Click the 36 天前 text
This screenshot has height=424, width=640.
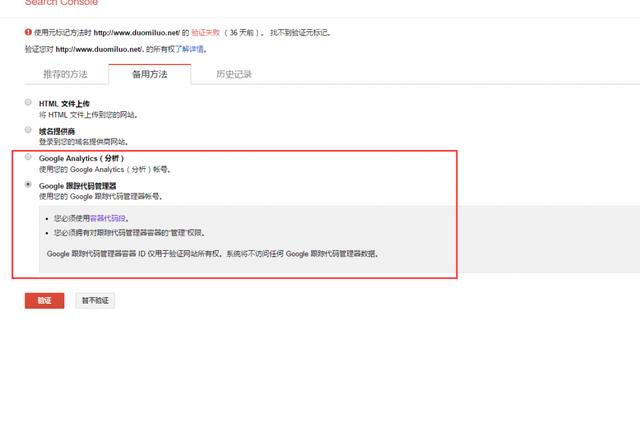click(x=242, y=33)
